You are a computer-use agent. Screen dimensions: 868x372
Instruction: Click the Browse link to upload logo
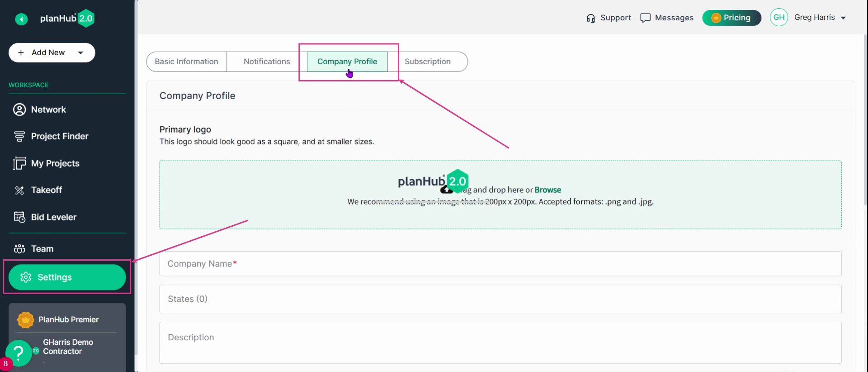coord(547,190)
